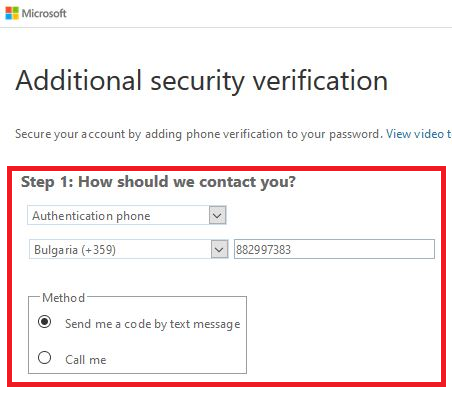Viewport: 452px width, 393px height.
Task: Choose the "Call me" radio button
Action: tap(44, 358)
